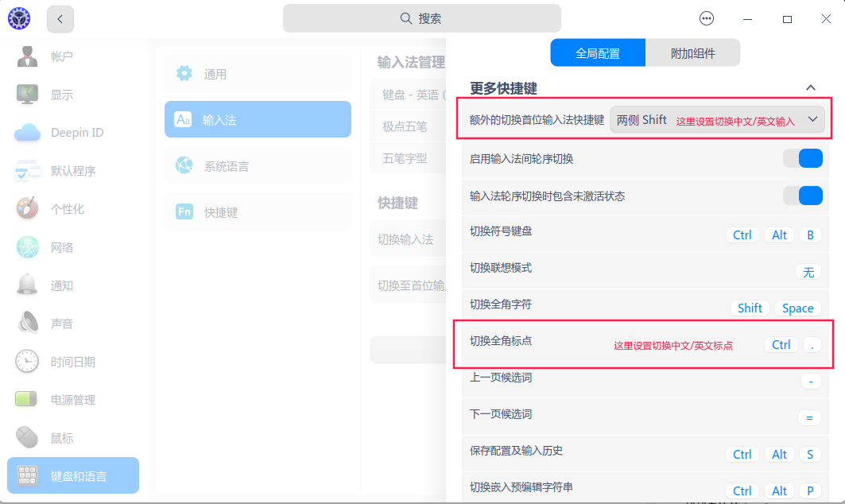Click the 切换联想模式 row label

[x=501, y=268]
